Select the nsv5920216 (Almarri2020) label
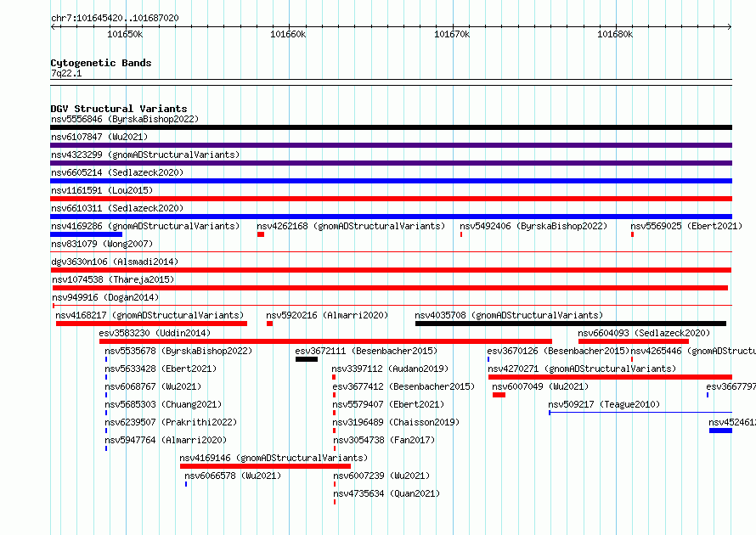Image resolution: width=756 pixels, height=535 pixels. point(327,315)
